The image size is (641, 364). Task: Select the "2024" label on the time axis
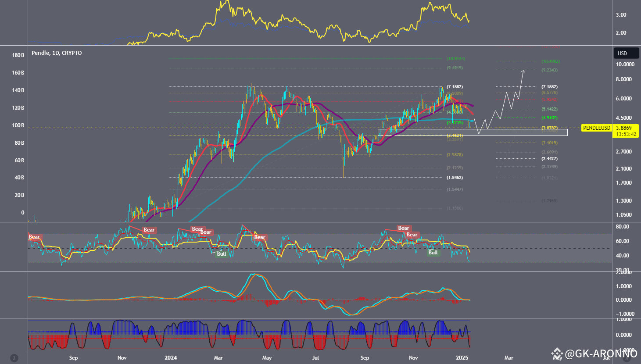pos(170,358)
